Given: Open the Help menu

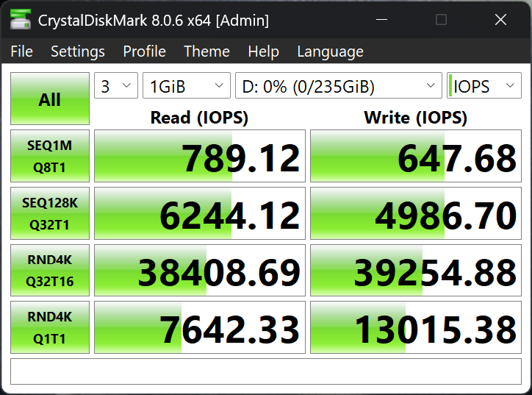Looking at the screenshot, I should click(x=263, y=51).
